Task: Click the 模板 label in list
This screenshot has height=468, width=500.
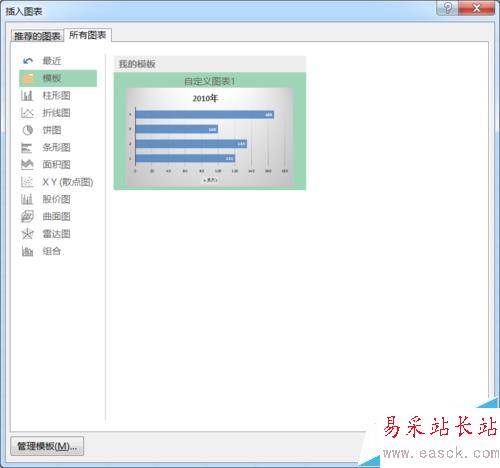Action: (x=52, y=78)
